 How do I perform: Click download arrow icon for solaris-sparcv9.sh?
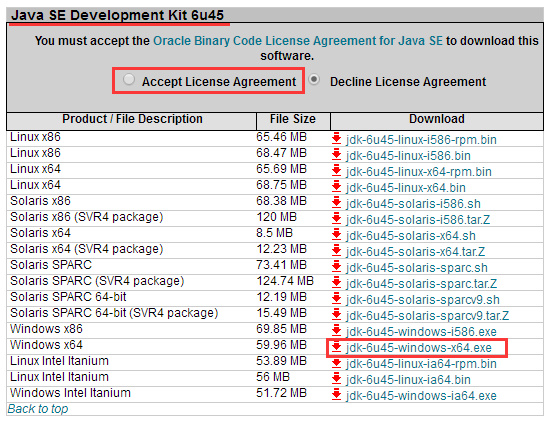pyautogui.click(x=336, y=298)
